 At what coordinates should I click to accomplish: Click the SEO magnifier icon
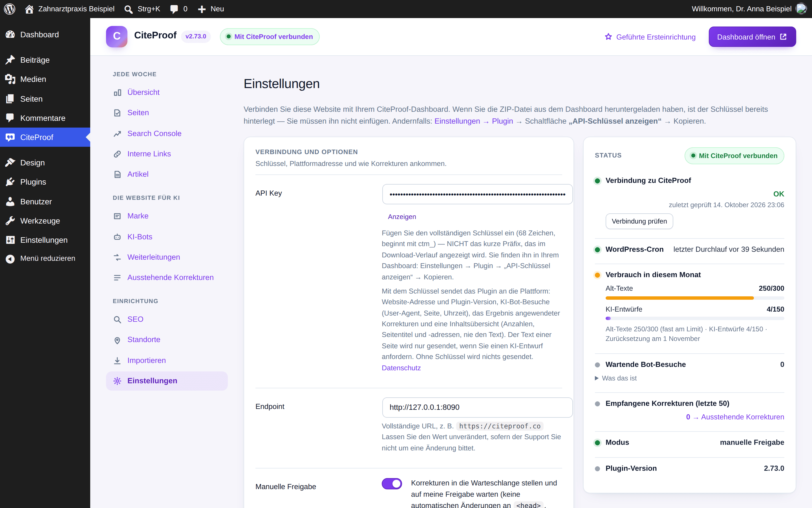(x=117, y=319)
